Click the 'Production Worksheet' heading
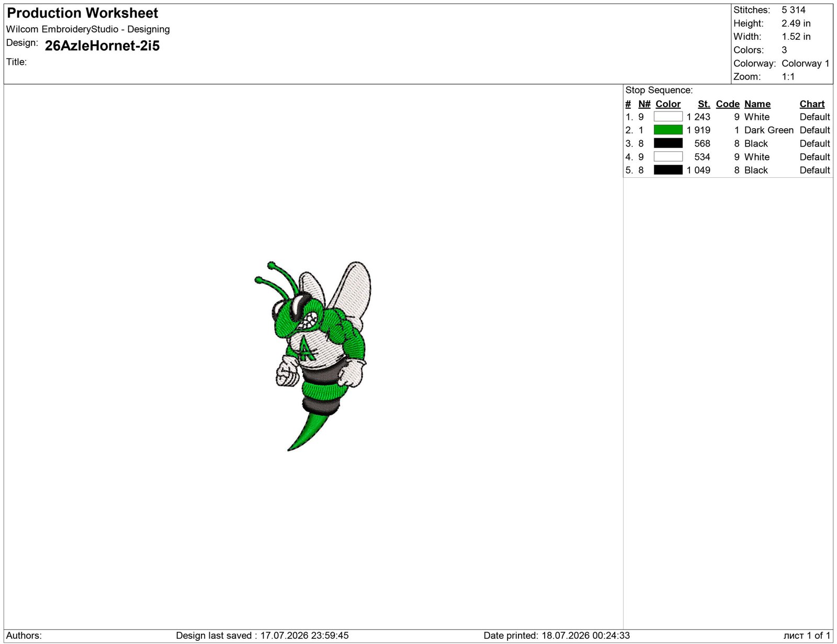The width and height of the screenshot is (837, 644). click(82, 13)
